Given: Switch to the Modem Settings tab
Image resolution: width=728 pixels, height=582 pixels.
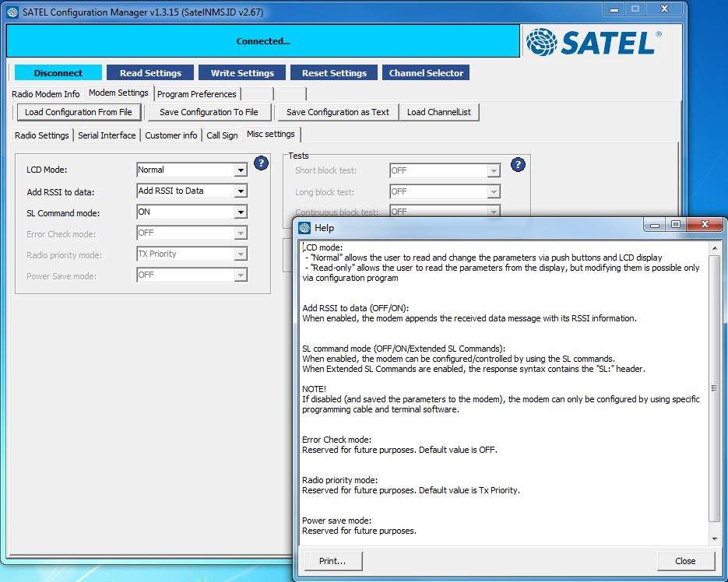Looking at the screenshot, I should click(x=118, y=93).
